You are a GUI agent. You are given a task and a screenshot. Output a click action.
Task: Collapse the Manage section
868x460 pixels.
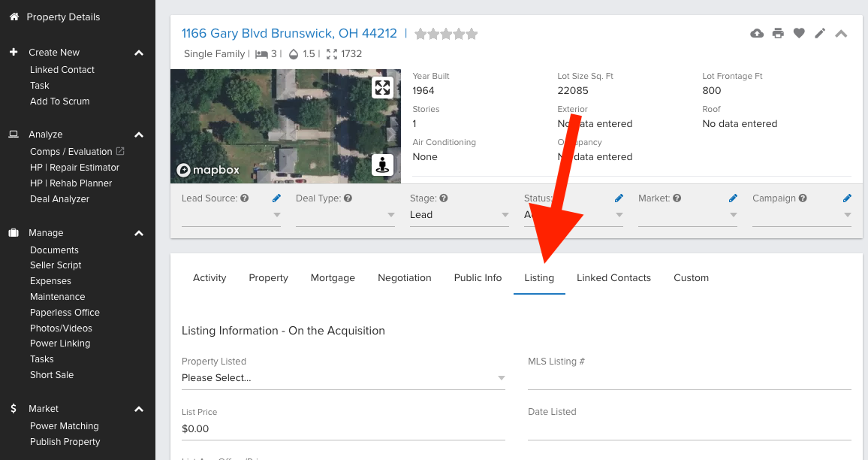[139, 233]
